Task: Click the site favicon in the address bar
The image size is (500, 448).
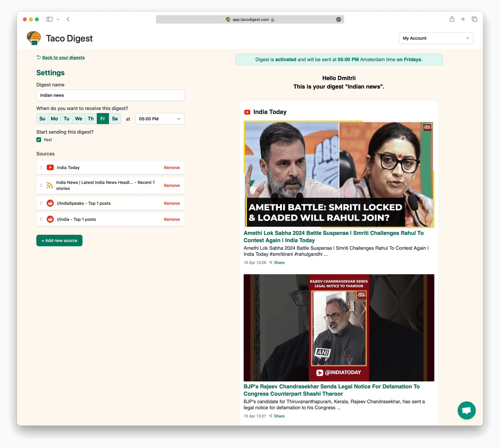Action: (228, 19)
